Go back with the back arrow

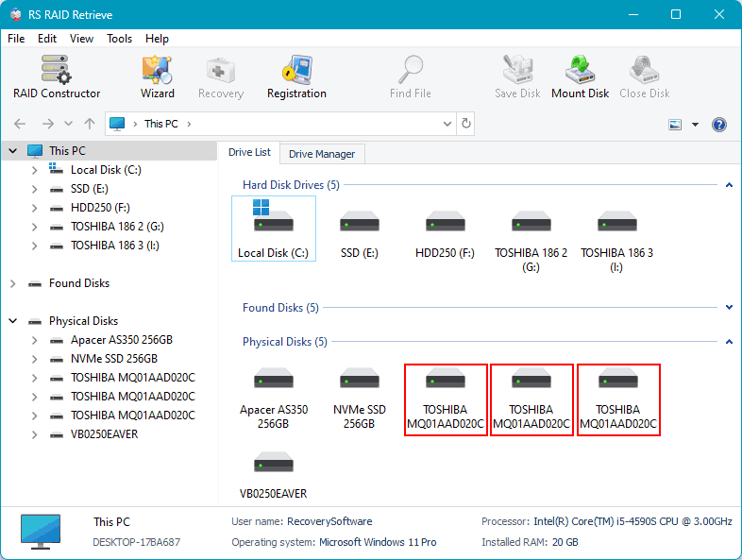coord(20,124)
